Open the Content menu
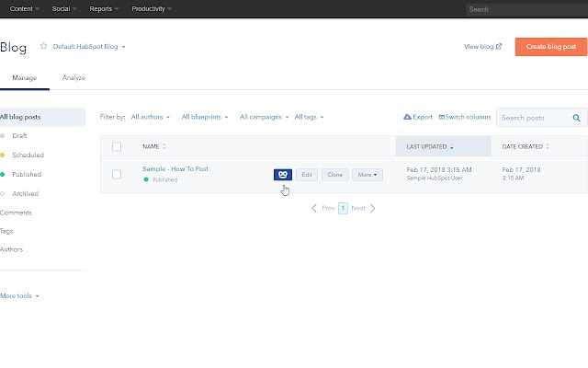Viewport: 588px width, 368px height. click(25, 8)
